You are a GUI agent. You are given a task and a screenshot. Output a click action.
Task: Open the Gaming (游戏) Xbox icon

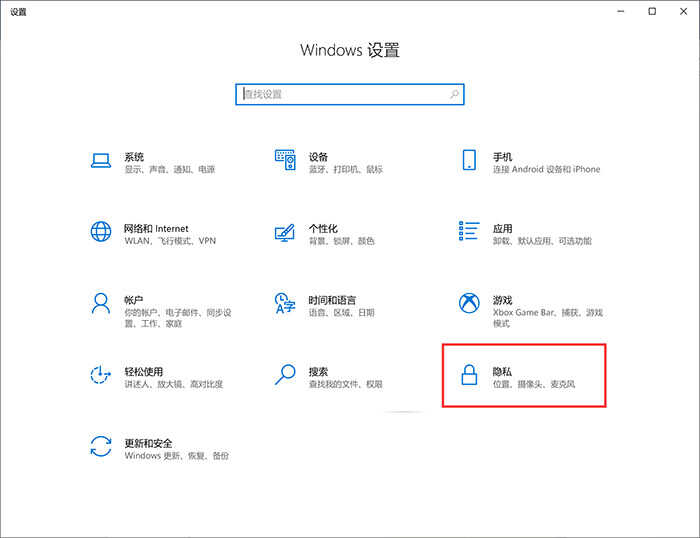click(469, 303)
